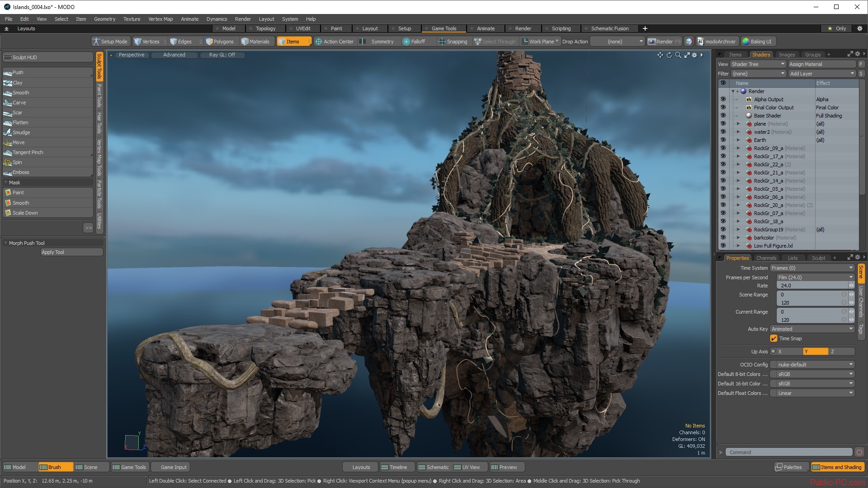Click the viewport zoom magnifier icon

[678, 55]
